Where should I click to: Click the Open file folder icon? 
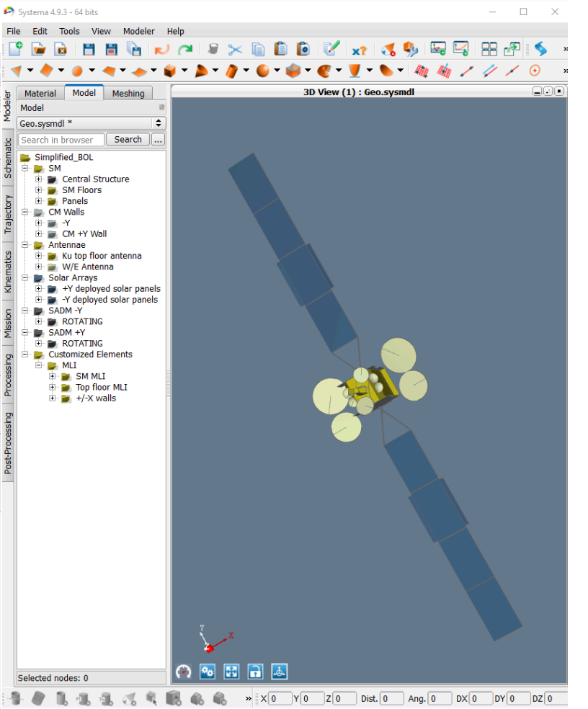click(38, 48)
